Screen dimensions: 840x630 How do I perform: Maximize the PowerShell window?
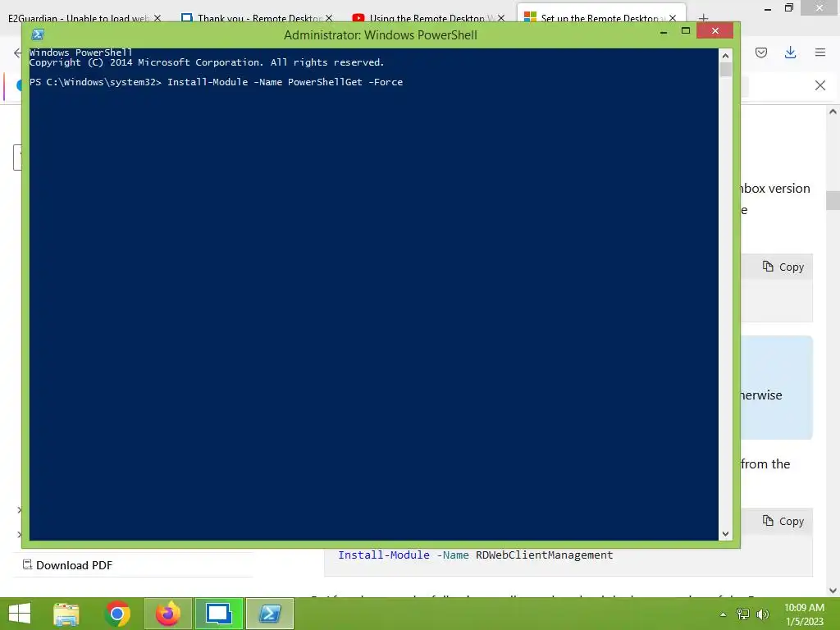(x=685, y=31)
